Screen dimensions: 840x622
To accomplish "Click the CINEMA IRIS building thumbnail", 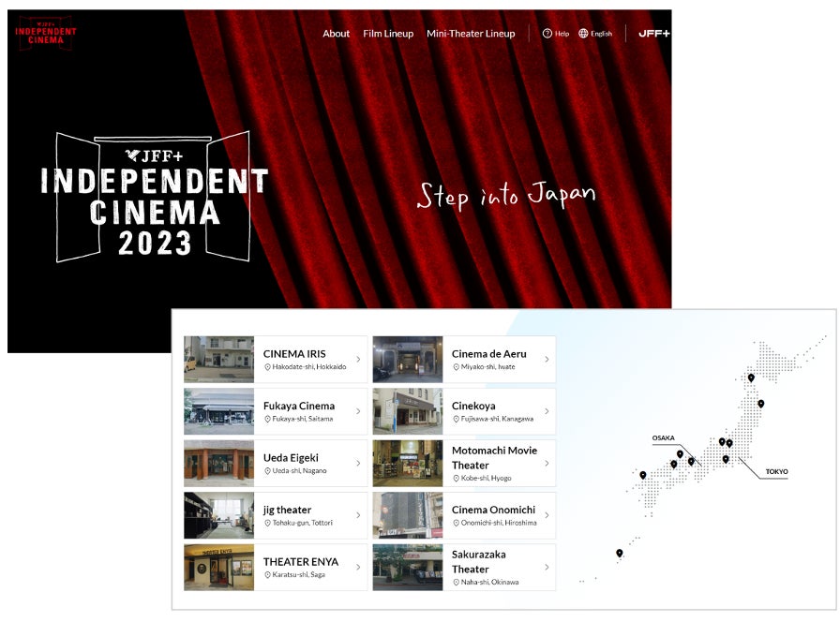I will tap(218, 359).
